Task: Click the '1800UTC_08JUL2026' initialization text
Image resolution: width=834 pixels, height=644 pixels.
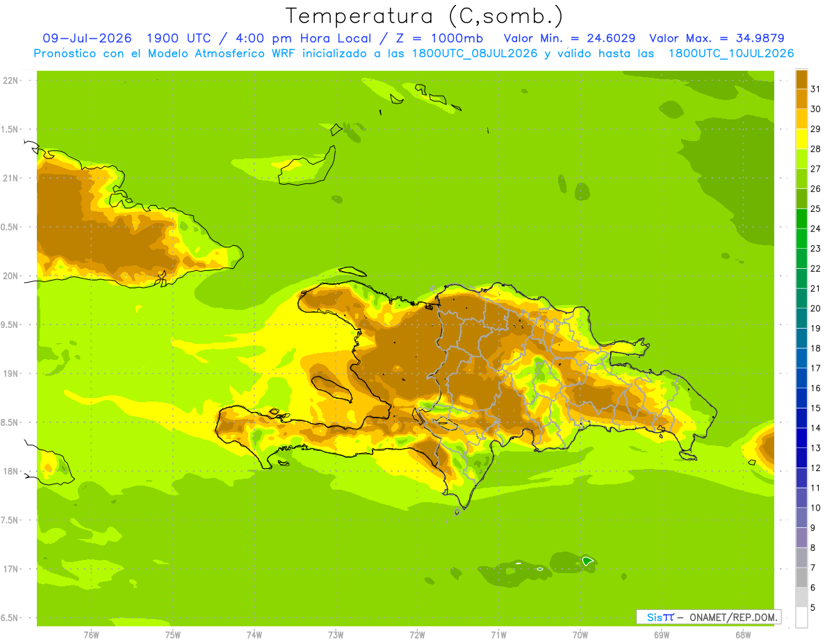Action: 475,53
